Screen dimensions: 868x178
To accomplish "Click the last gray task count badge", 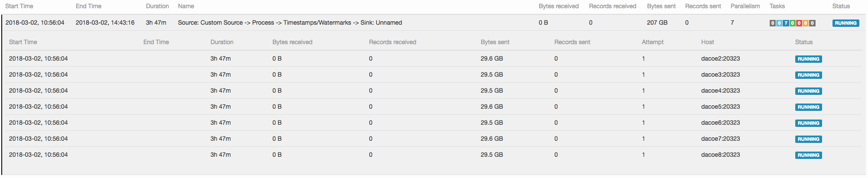I will [812, 23].
